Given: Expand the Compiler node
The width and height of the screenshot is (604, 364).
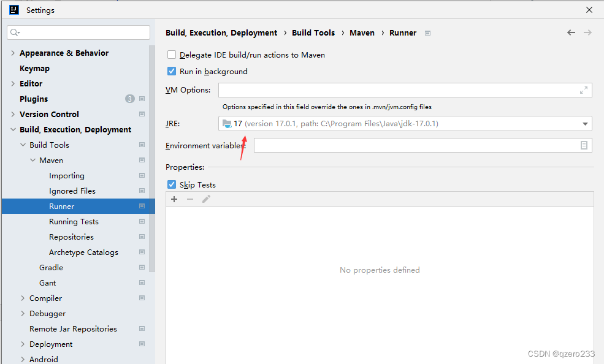Looking at the screenshot, I should [x=23, y=298].
